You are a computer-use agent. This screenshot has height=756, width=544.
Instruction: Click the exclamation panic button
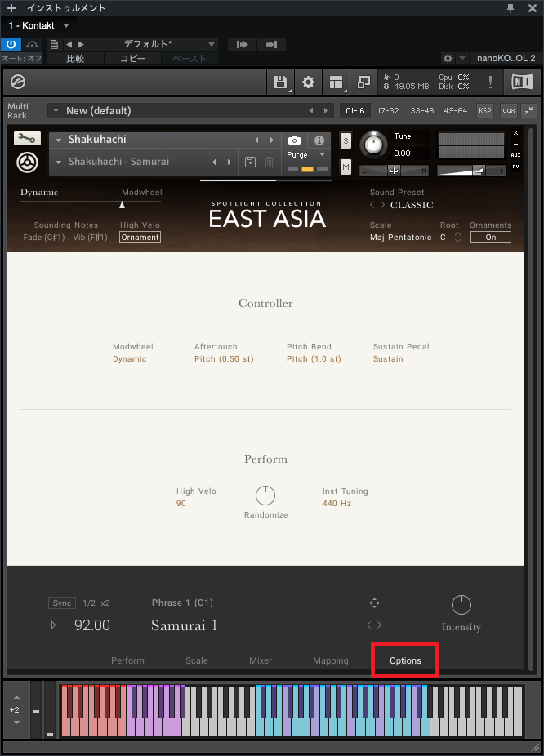[490, 82]
